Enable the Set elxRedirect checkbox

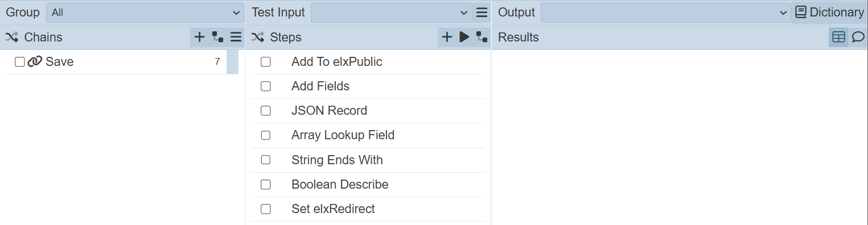[x=266, y=209]
